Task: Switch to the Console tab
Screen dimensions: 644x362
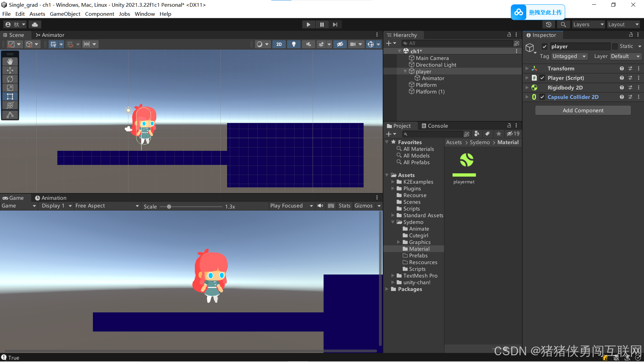Action: coord(435,126)
